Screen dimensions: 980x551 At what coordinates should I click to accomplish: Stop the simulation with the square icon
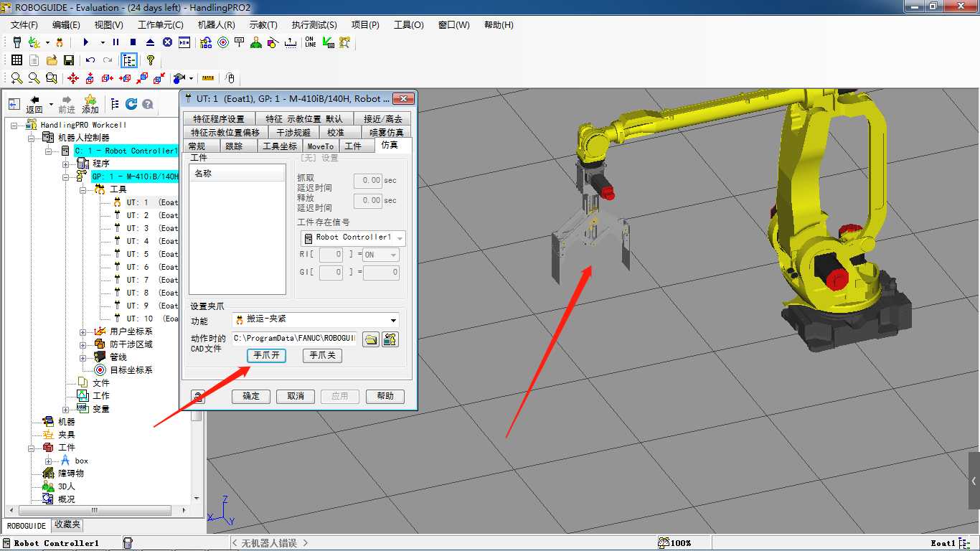point(133,42)
